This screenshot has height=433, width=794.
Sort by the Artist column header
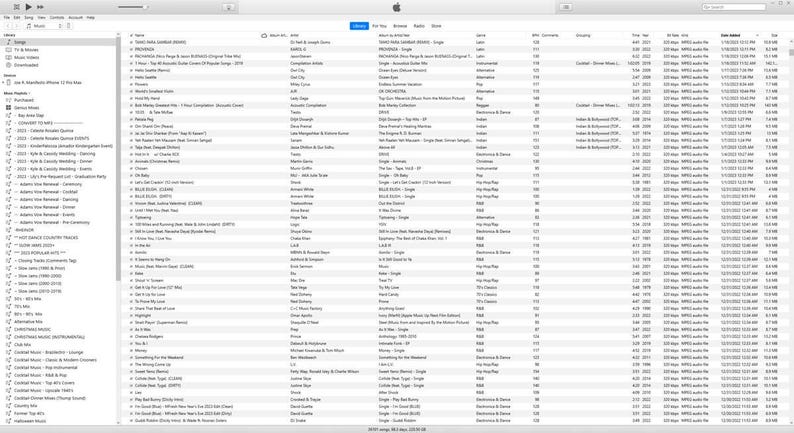(x=294, y=35)
